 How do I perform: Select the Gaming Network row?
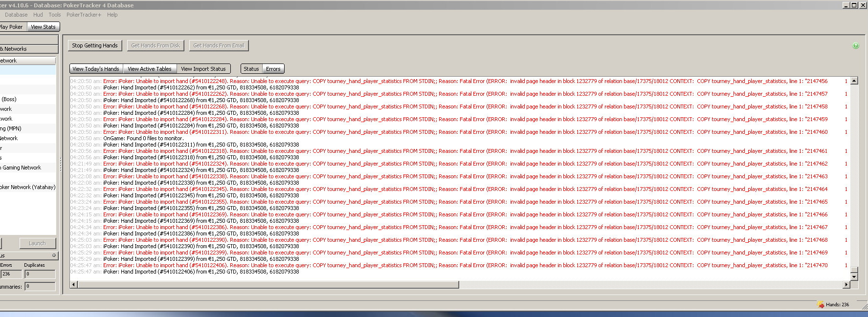click(28, 168)
